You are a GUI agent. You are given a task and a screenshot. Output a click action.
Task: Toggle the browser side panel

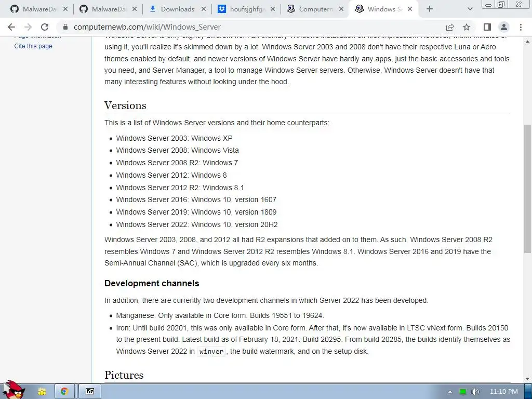[487, 27]
